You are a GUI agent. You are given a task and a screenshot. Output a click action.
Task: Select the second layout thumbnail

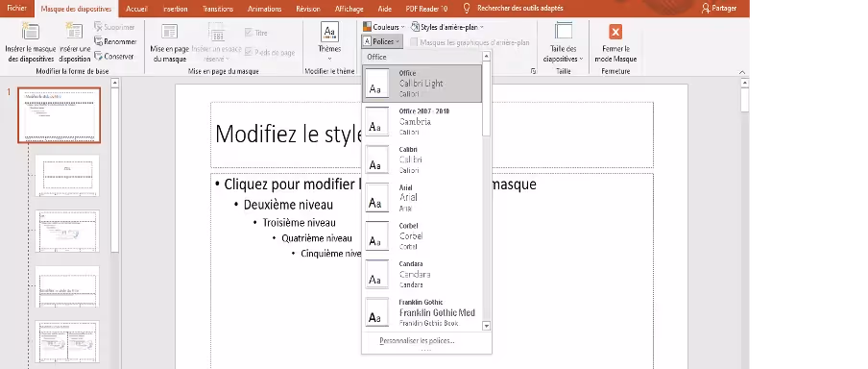pyautogui.click(x=67, y=175)
